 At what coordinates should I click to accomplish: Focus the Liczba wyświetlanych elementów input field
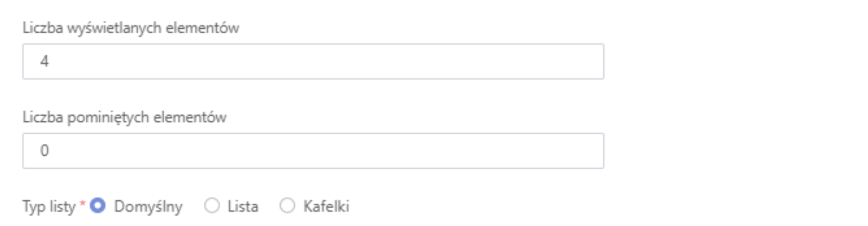[x=313, y=61]
